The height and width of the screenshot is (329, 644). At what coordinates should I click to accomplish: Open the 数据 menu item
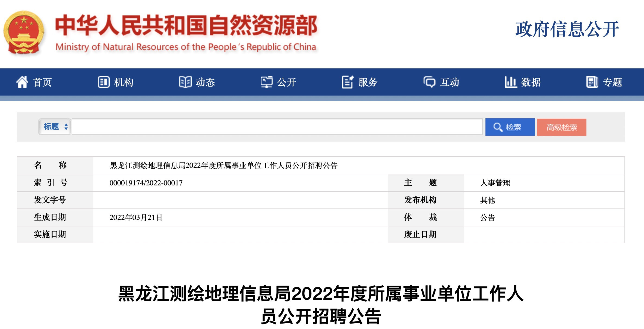pos(531,82)
